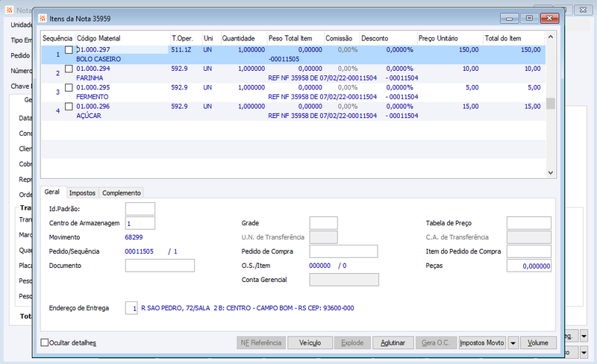This screenshot has width=597, height=364.
Task: Click the Veículo button
Action: click(x=310, y=343)
